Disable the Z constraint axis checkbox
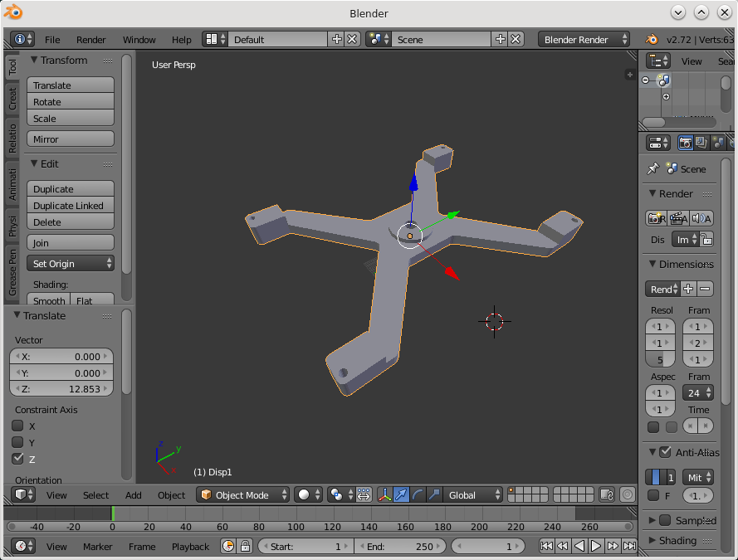The width and height of the screenshot is (738, 560). (x=17, y=459)
